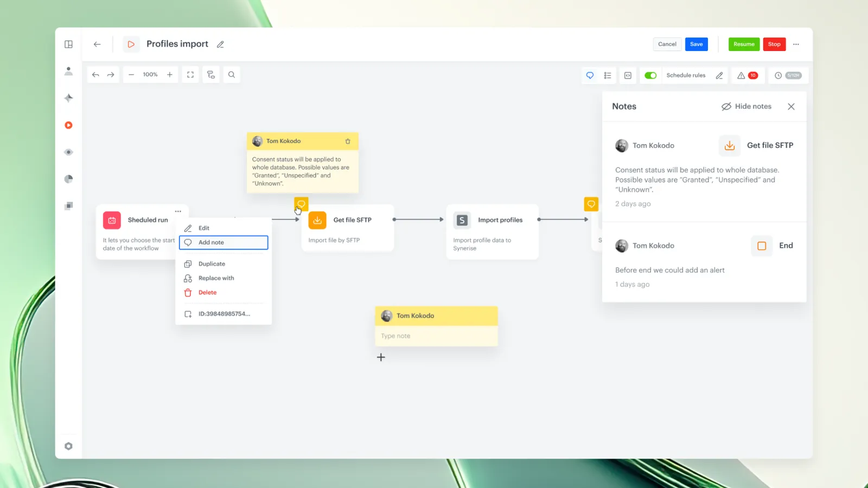
Task: Click Hide notes in Notes panel
Action: [746, 106]
